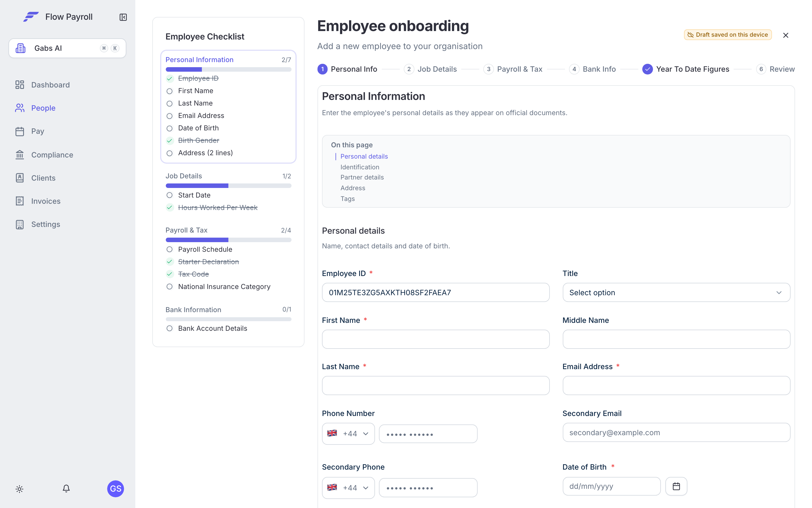Viewport: 812px width, 508px height.
Task: Go to Bank Info step
Action: [593, 69]
